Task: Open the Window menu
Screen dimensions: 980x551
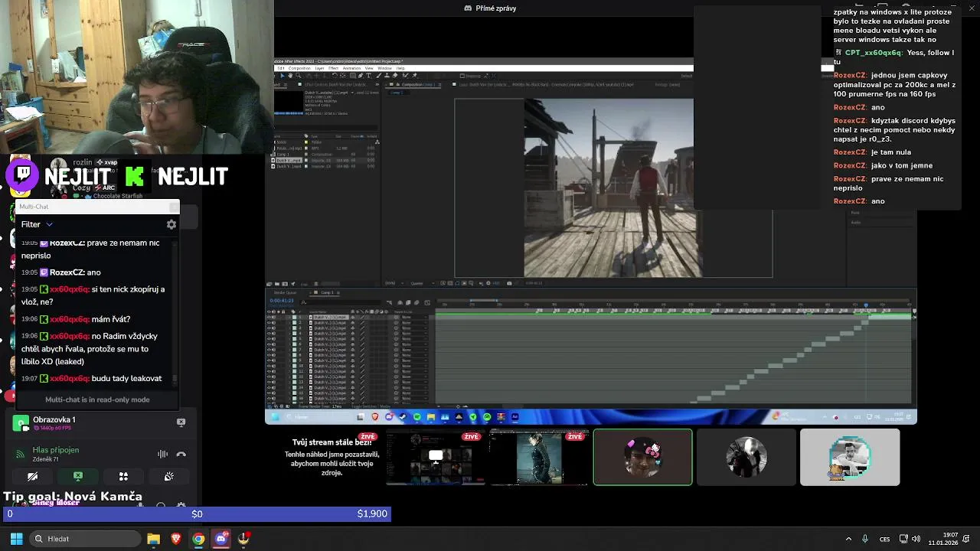Action: pos(384,68)
